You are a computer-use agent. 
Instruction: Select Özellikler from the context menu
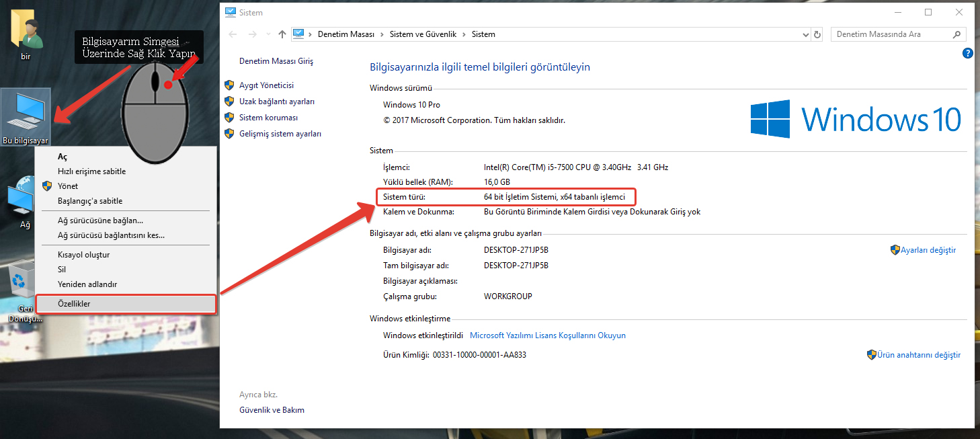[x=76, y=303]
